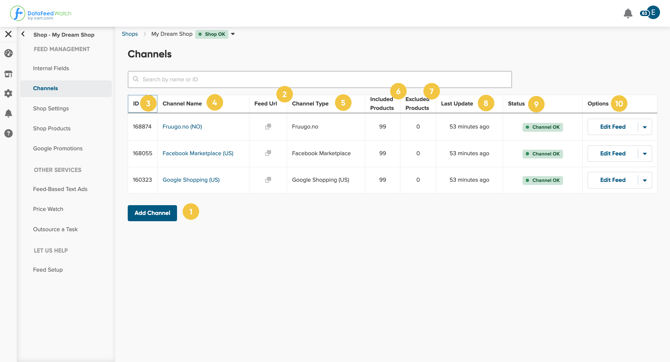Copy feed URL for Fruugo.no channel

tap(268, 127)
